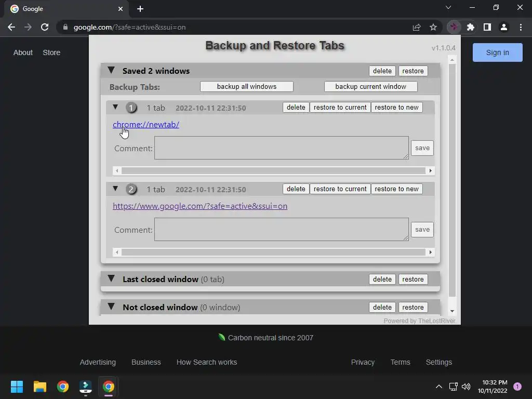Go back to the previous page

pos(11,27)
